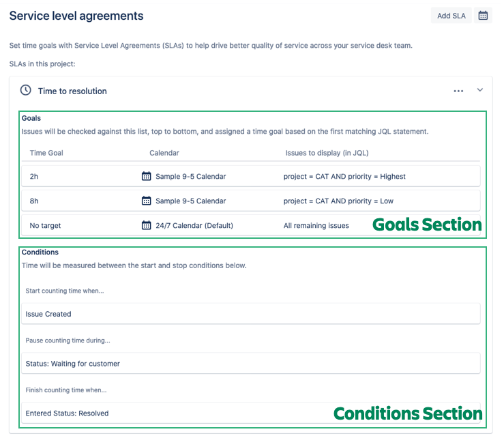The width and height of the screenshot is (504, 436).
Task: Select the Time to resolution SLA title
Action: tap(72, 91)
